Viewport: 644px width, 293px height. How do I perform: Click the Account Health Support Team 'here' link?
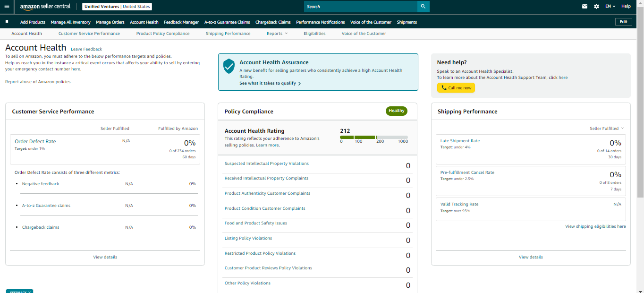point(563,78)
